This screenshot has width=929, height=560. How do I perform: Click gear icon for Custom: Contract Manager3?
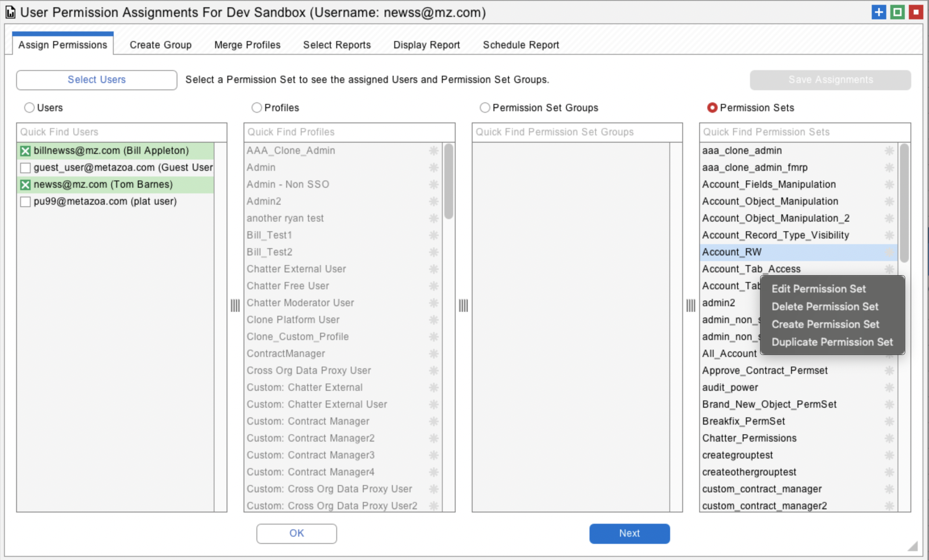[x=433, y=455]
